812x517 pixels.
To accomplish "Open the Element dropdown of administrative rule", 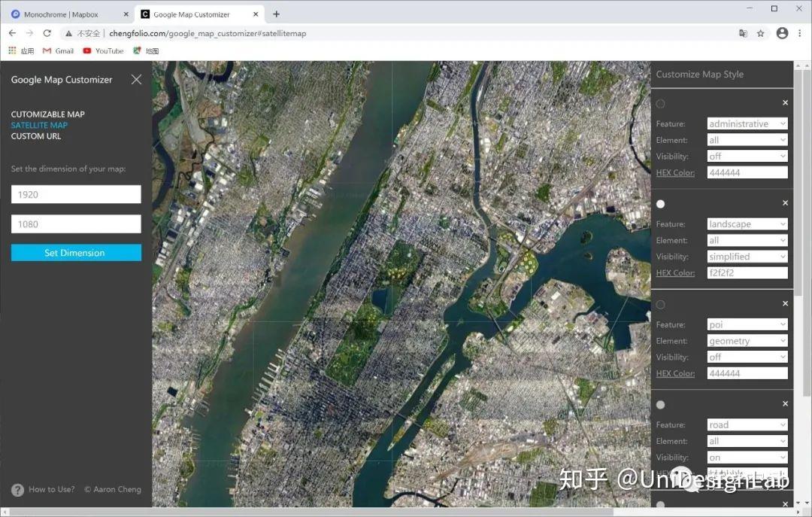I will [747, 140].
